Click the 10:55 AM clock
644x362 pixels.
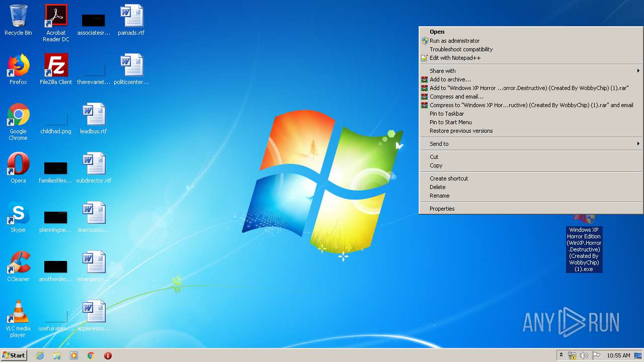click(618, 355)
